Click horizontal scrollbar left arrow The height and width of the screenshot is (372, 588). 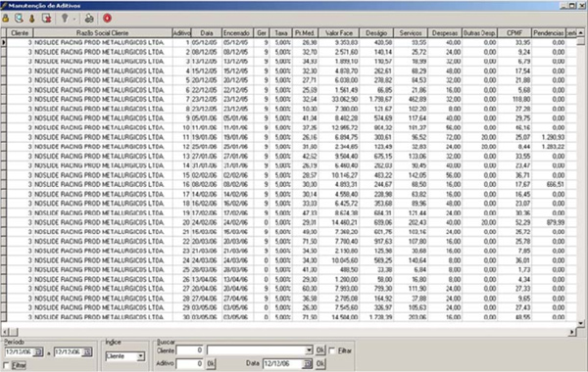tap(5, 332)
